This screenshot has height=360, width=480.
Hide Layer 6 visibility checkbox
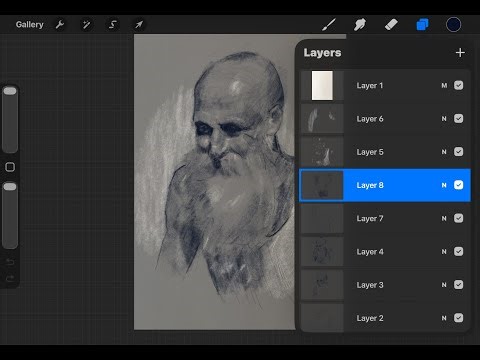coord(459,118)
